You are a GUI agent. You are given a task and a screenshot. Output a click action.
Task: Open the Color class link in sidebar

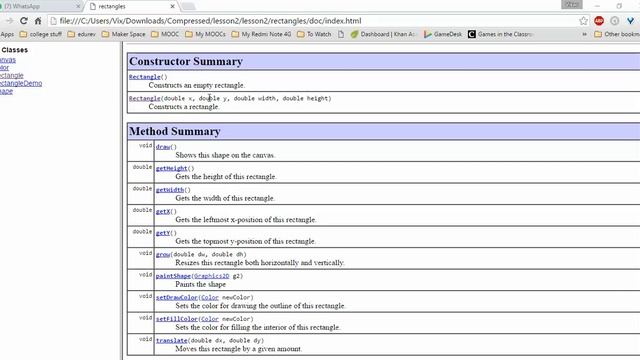4,68
